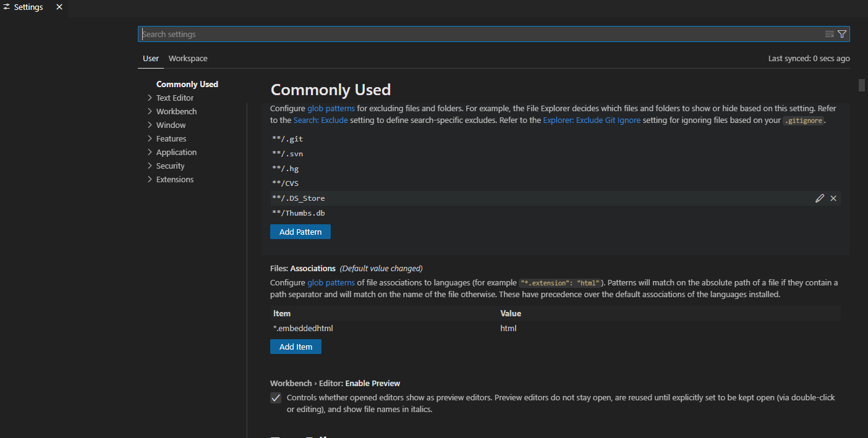The image size is (868, 438).
Task: Select the *.embeddedhtml association item
Action: coord(303,328)
